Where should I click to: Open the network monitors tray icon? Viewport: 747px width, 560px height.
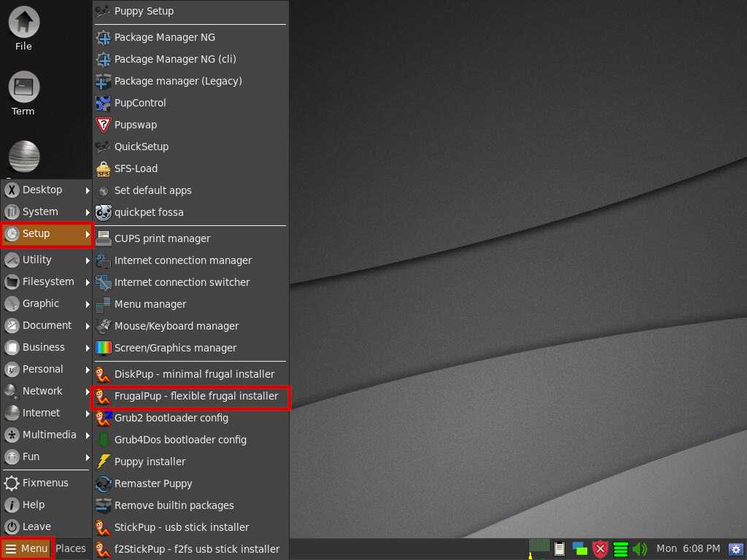(x=580, y=549)
